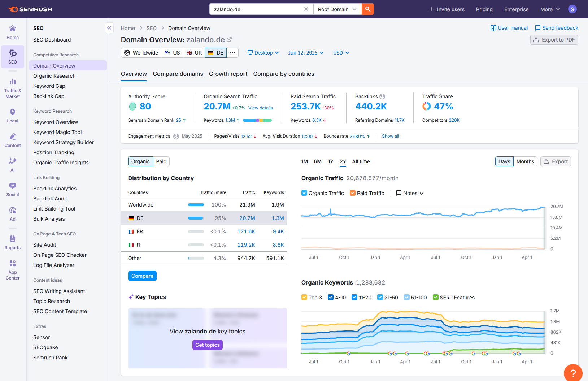The image size is (588, 381).
Task: Show all engagement metrics
Action: coord(391,136)
